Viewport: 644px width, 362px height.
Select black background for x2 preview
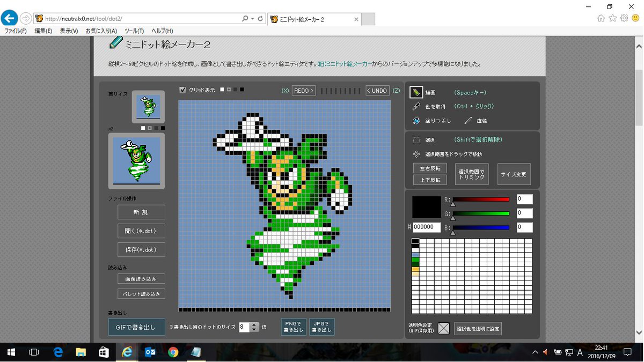click(163, 128)
